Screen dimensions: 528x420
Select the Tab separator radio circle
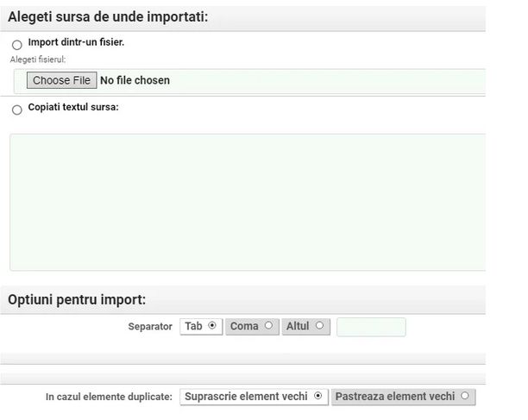point(212,326)
